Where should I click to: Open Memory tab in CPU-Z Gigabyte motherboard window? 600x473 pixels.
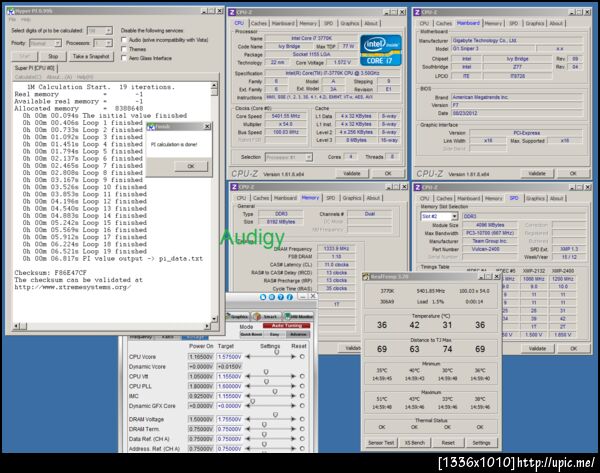(x=493, y=23)
